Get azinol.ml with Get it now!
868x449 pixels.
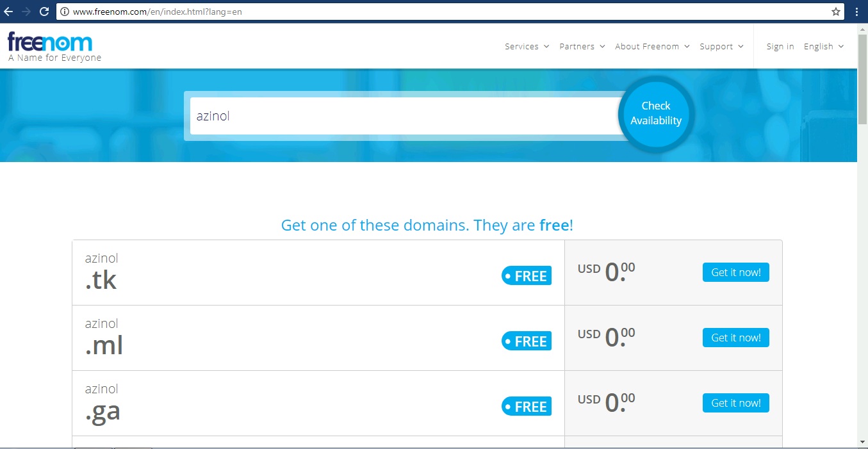pos(735,338)
